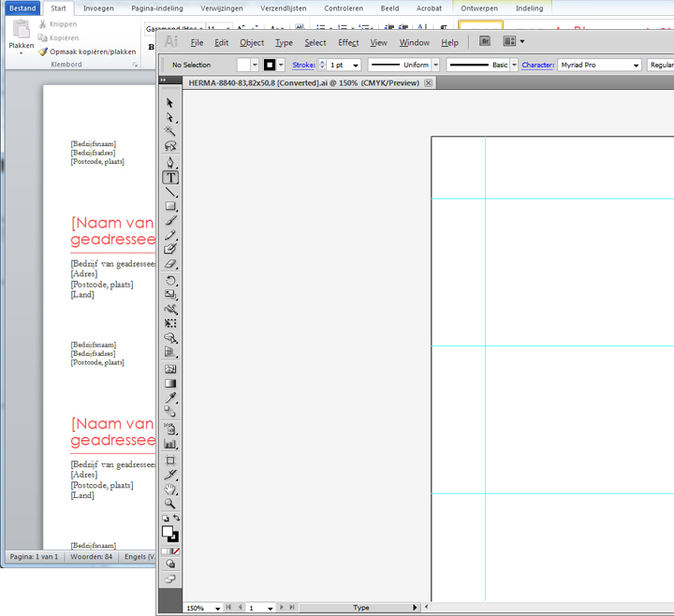Click the Stroke panel link

point(303,66)
